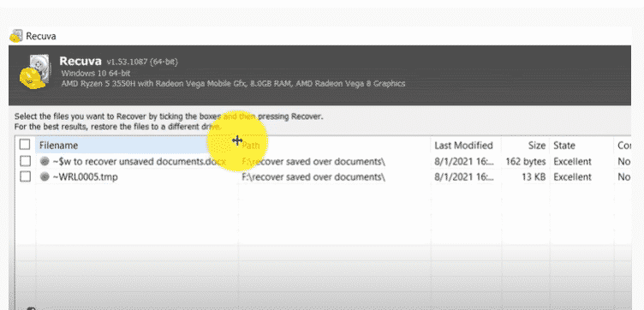Tick the checkbox for ~WRL0005.tmp
The width and height of the screenshot is (644, 310).
(25, 176)
